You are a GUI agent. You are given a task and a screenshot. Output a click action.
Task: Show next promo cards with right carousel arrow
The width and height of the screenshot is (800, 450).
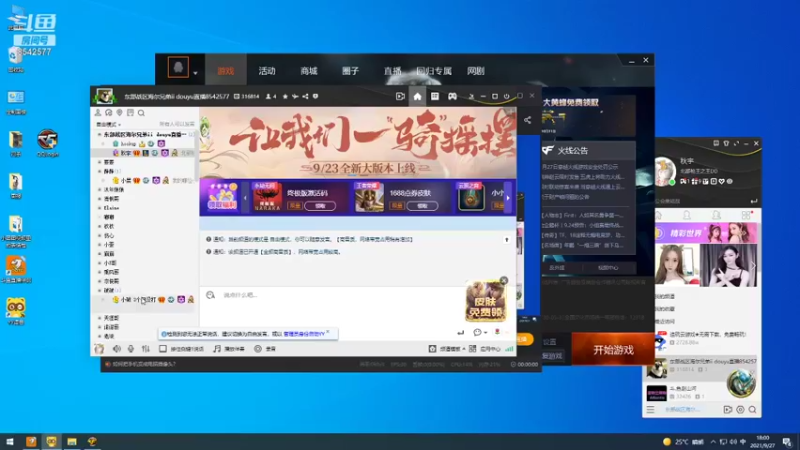click(x=508, y=198)
